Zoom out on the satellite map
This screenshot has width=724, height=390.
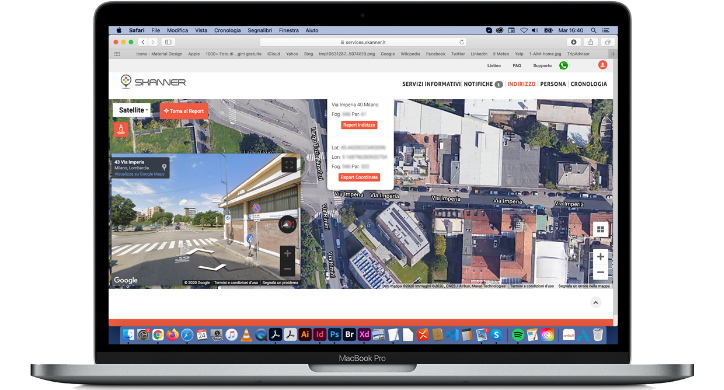click(x=600, y=272)
